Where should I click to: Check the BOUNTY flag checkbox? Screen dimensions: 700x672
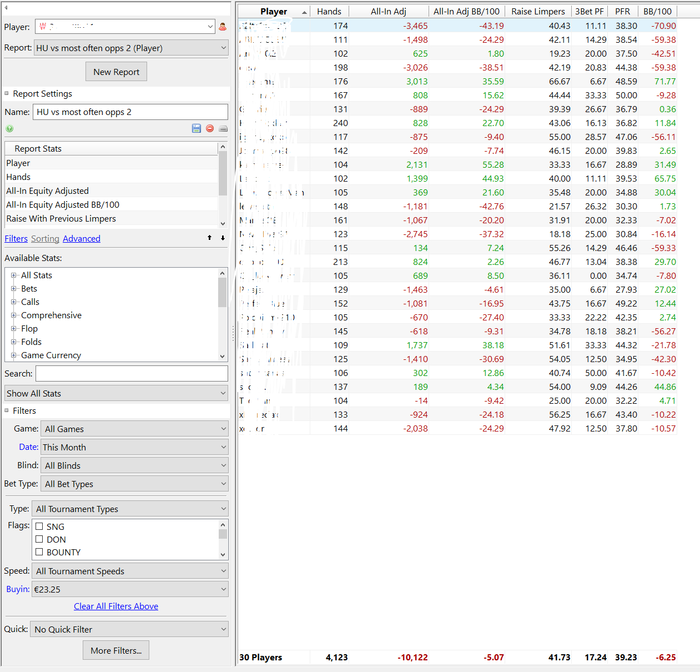[x=39, y=552]
